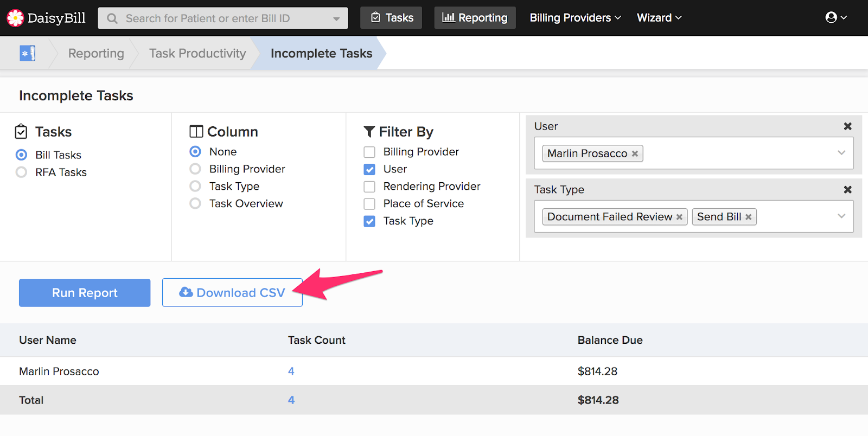The image size is (868, 436).
Task: Open the Wizard menu
Action: point(659,18)
